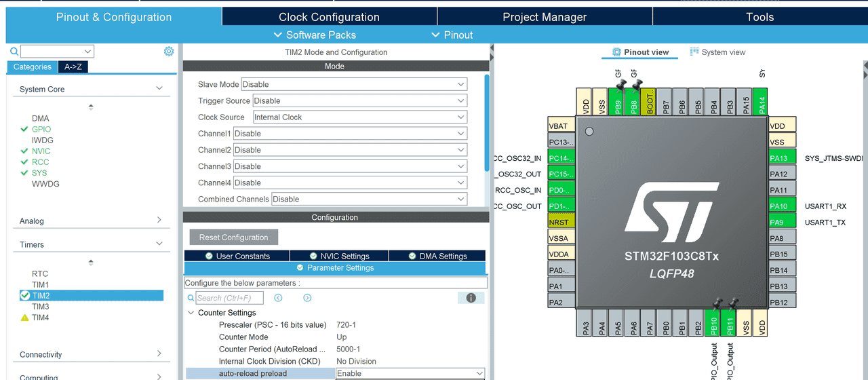The width and height of the screenshot is (868, 380).
Task: Click the parameter search input field
Action: 229,298
